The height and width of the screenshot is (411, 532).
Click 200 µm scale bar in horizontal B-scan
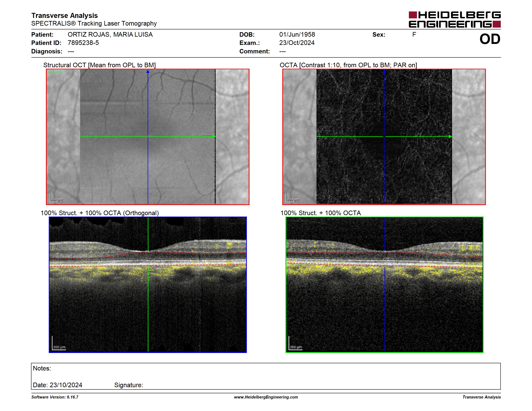point(295,343)
